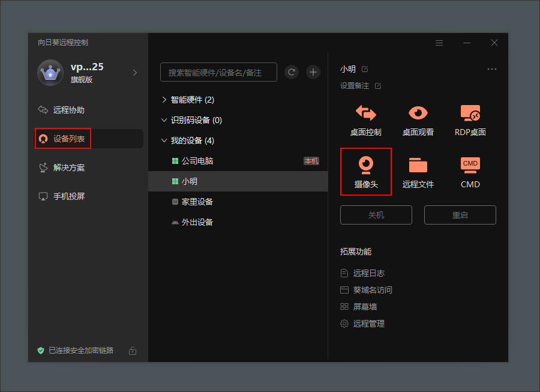Switch to 解决方案 solutions tab
Screen dimensions: 540x392
[89, 167]
